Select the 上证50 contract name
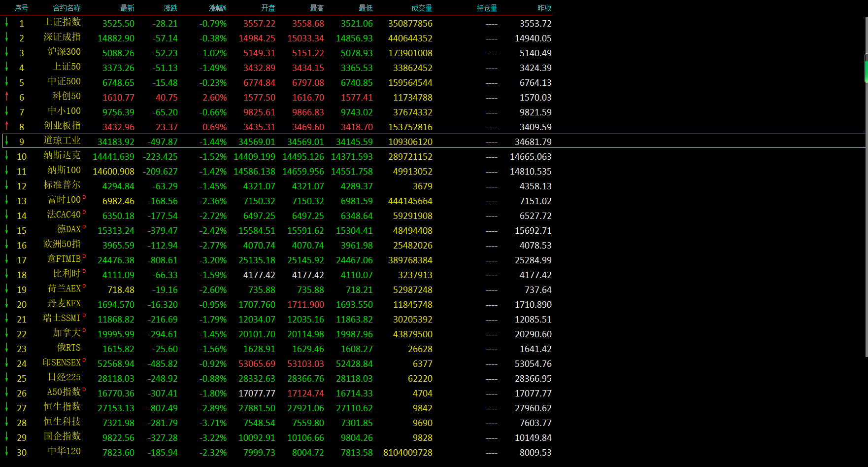Screen dimensions: 868x467 pos(67,67)
